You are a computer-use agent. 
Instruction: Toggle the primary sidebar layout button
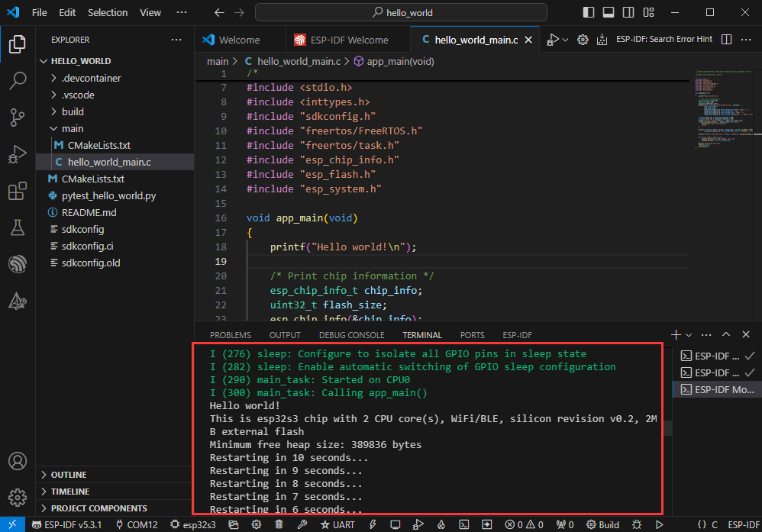[x=589, y=12]
